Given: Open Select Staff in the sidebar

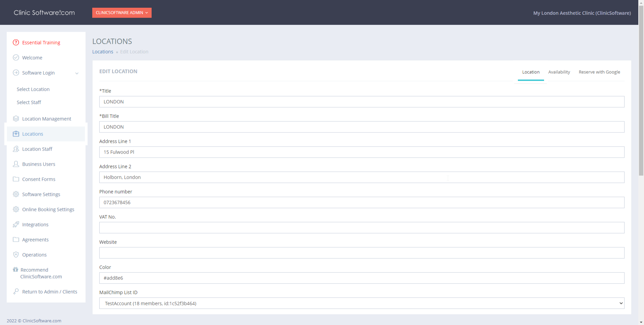Looking at the screenshot, I should [x=29, y=102].
